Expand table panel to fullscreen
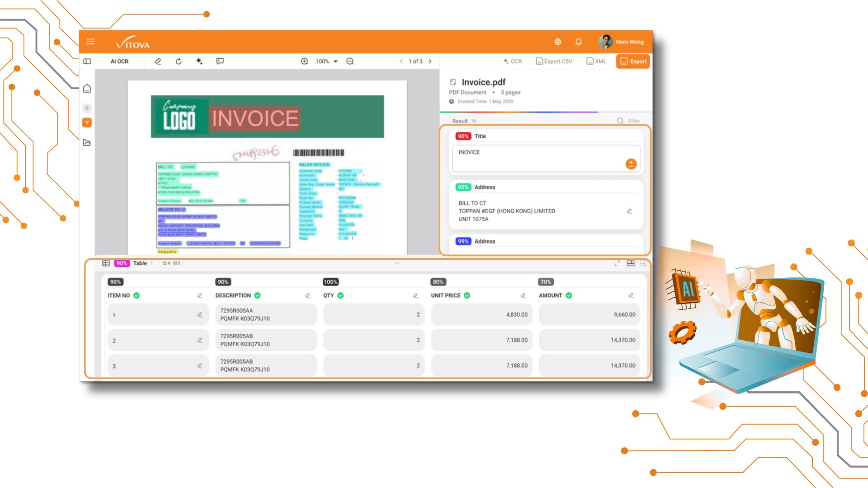 click(617, 263)
